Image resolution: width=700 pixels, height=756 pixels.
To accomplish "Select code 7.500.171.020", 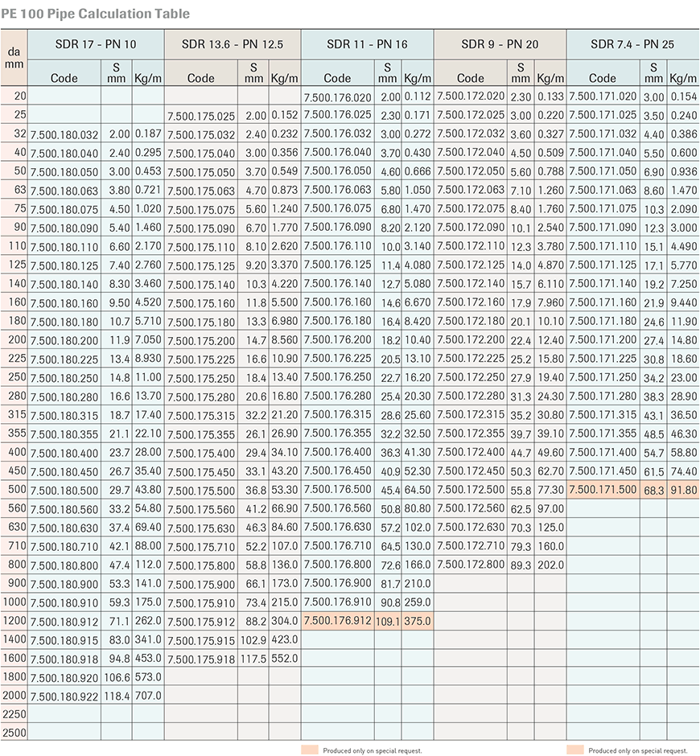I will click(603, 97).
